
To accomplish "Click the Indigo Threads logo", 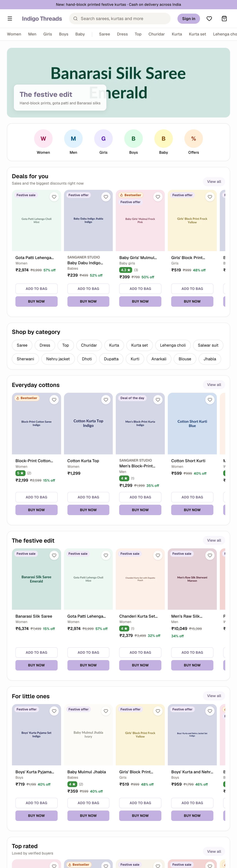I will click(42, 19).
